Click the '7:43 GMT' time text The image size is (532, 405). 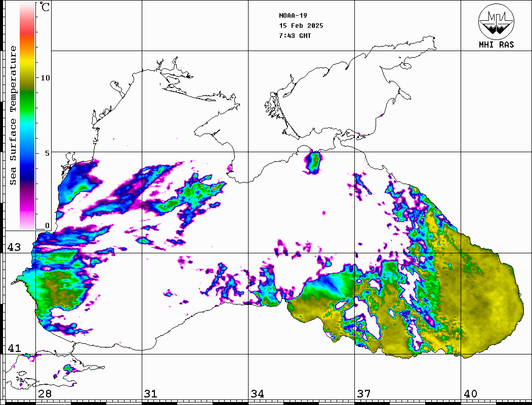point(295,35)
